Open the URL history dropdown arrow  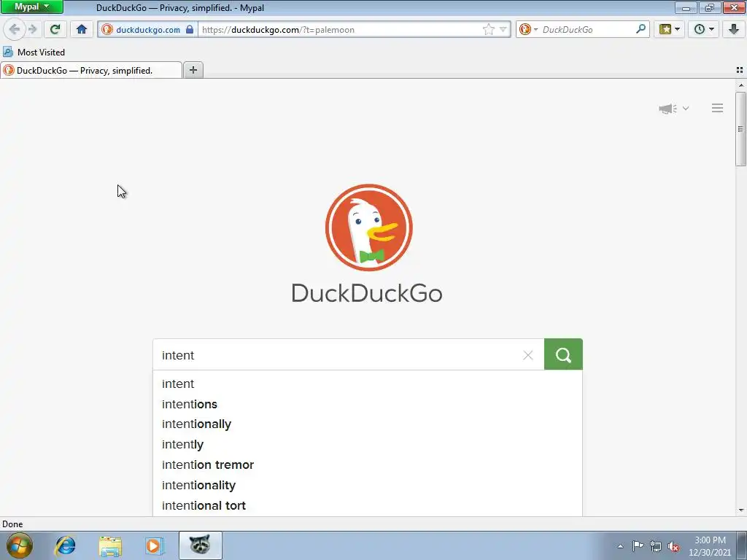coord(503,29)
